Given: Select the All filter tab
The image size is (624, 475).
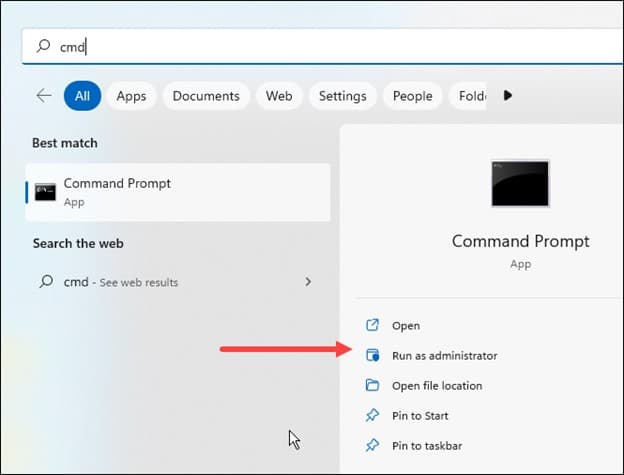Looking at the screenshot, I should click(82, 95).
